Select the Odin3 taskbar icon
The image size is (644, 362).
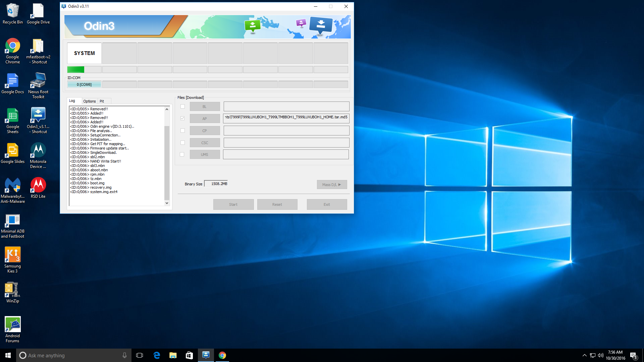coord(206,355)
